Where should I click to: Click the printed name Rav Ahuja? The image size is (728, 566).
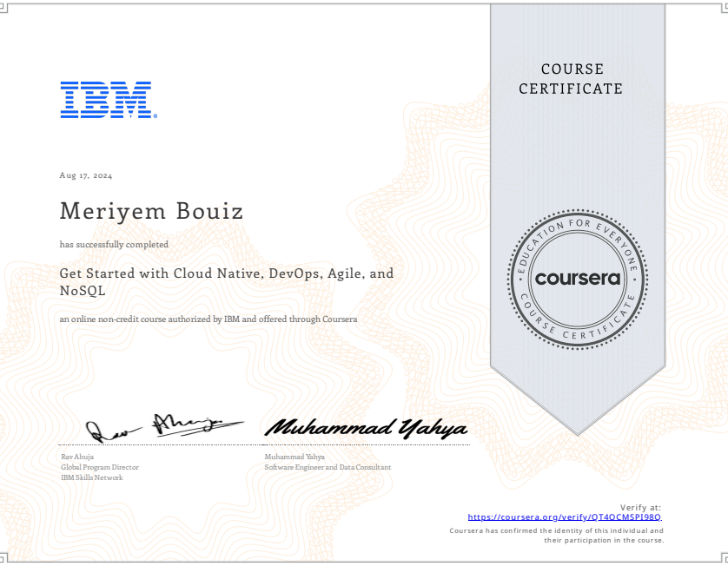76,456
